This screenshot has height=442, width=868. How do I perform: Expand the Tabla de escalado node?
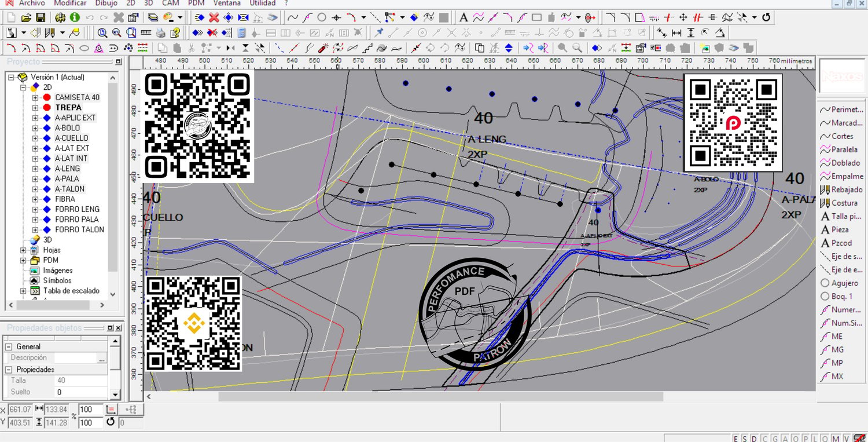pos(24,291)
